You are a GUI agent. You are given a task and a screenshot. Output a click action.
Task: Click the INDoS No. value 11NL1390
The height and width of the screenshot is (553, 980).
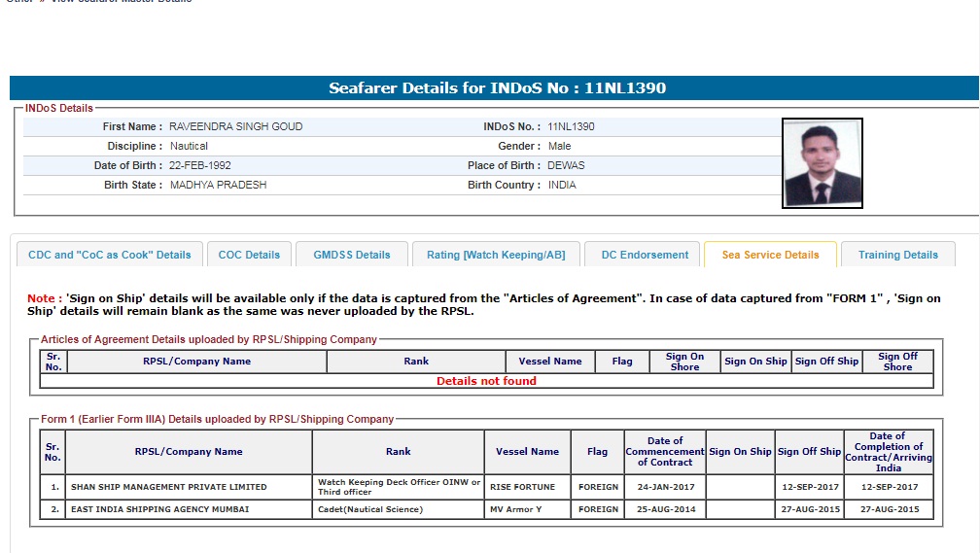tap(571, 126)
